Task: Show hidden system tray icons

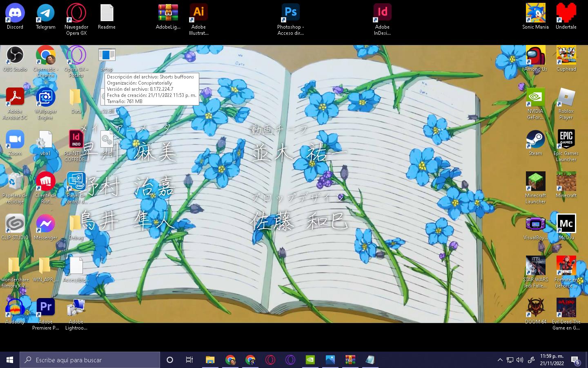Action: click(x=500, y=360)
